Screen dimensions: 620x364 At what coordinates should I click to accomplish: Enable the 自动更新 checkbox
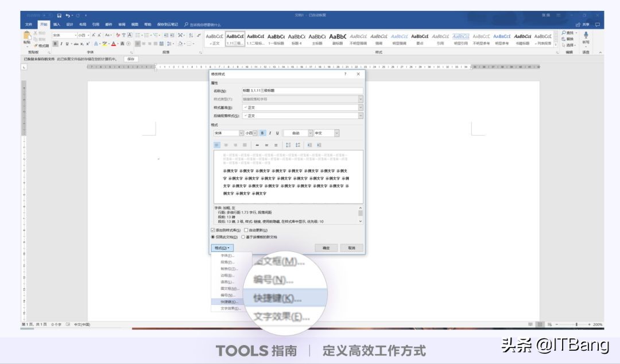(246, 230)
